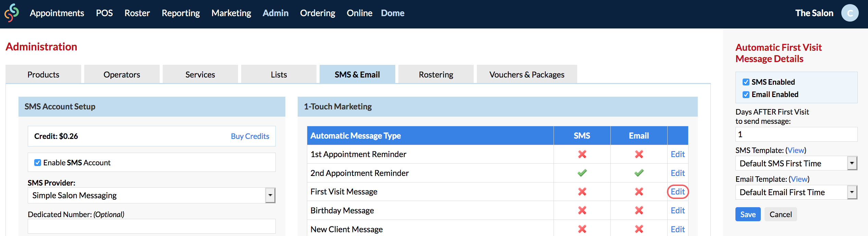This screenshot has width=868, height=236.
Task: Click Edit for Birthday Message
Action: click(677, 210)
